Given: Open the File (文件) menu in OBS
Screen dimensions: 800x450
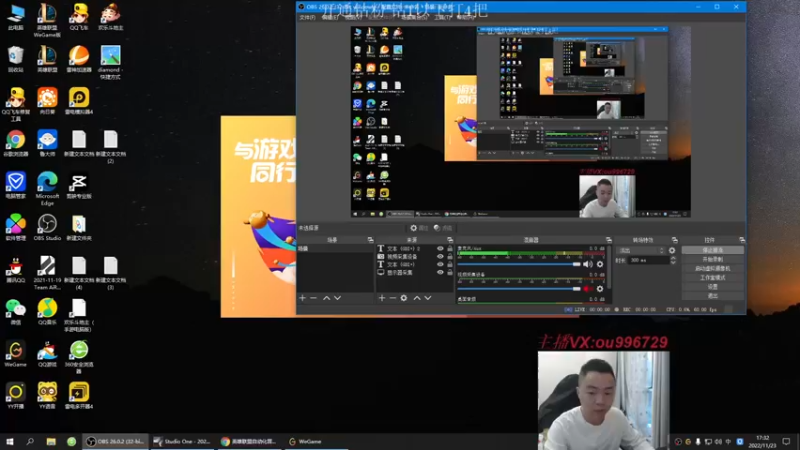Looking at the screenshot, I should pos(307,17).
